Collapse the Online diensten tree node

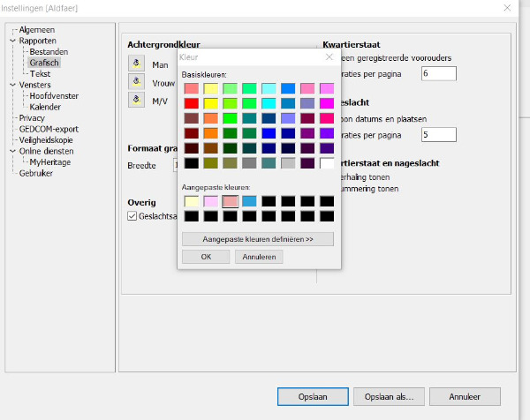pos(12,151)
